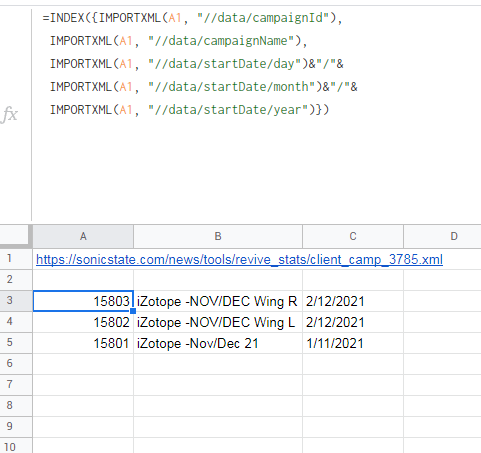
Task: Click the fx formula icon
Action: tap(10, 114)
